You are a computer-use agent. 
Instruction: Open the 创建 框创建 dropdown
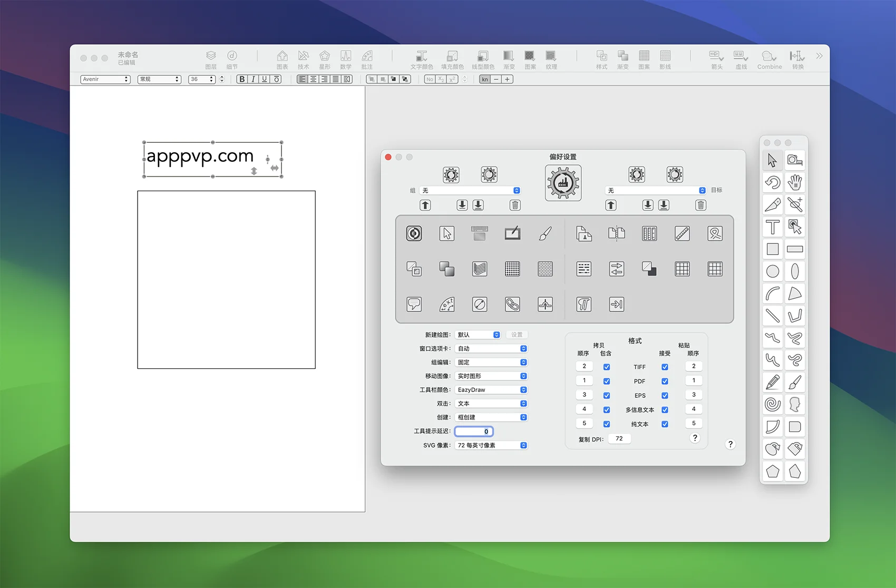(x=491, y=417)
